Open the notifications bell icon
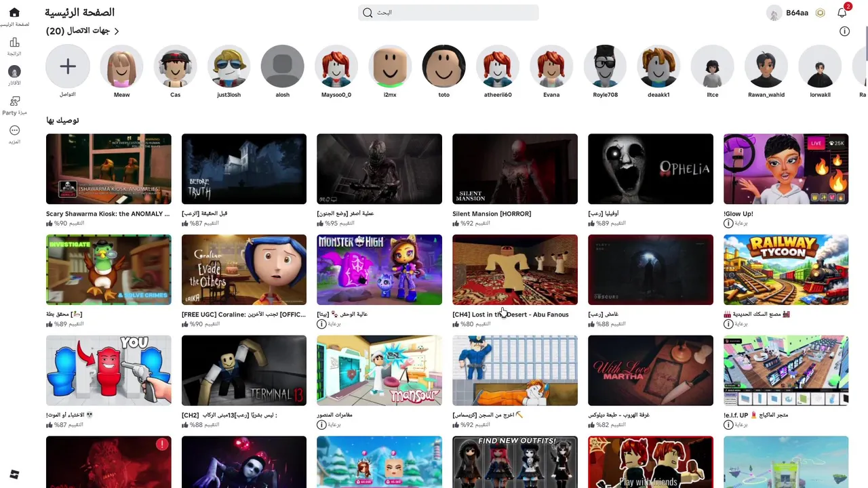Screen dimensions: 868x488 tap(842, 12)
